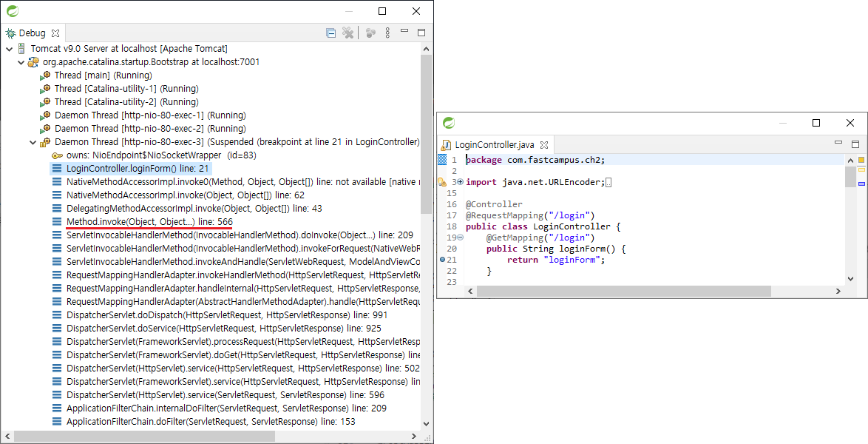Select NativeMethodAccessorImpl.invoke line 62 frame
The width and height of the screenshot is (868, 444).
tap(186, 195)
